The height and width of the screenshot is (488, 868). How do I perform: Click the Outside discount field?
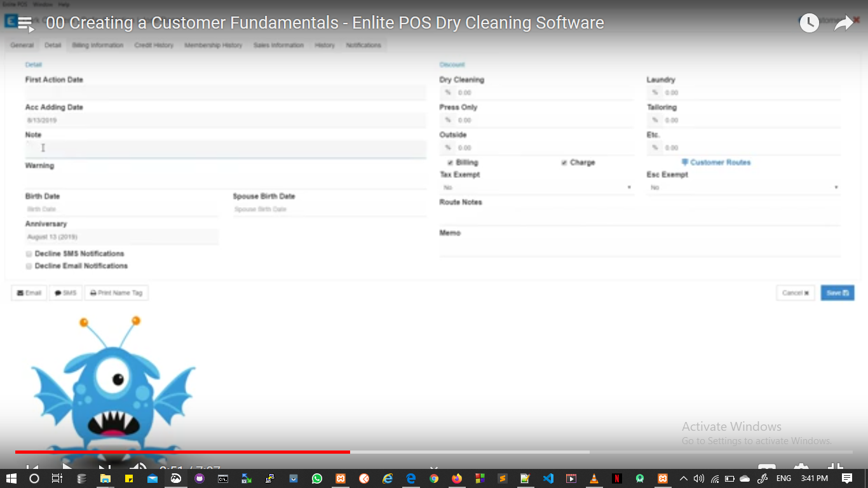(545, 148)
